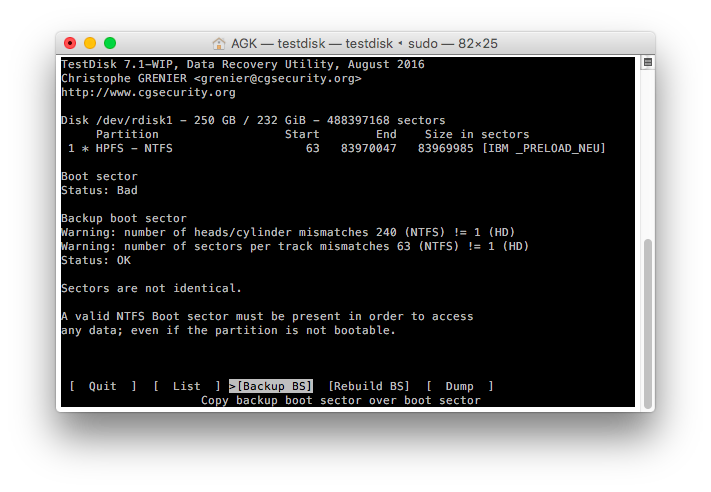
Task: Click 'Sectors are not identical.' text
Action: (x=151, y=288)
